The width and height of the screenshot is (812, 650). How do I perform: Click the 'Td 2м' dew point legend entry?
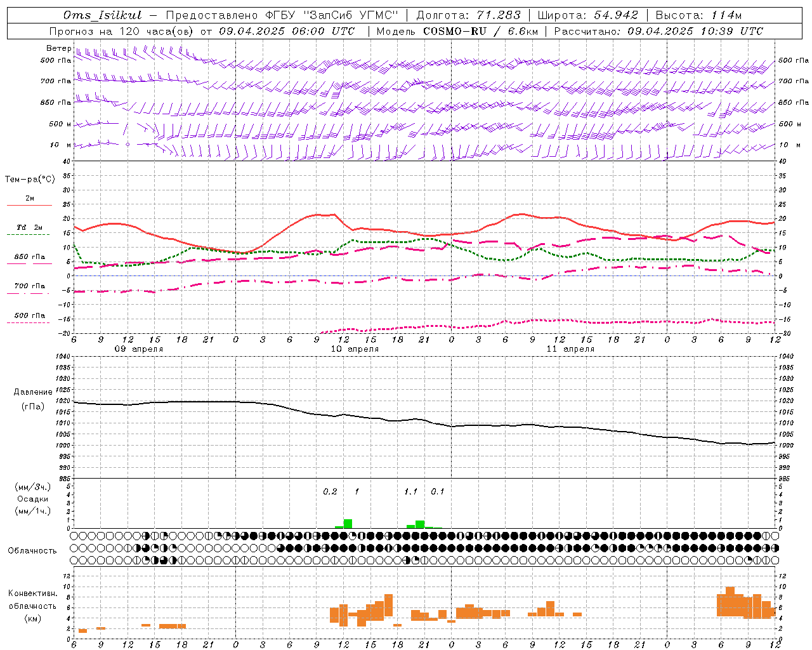(x=29, y=227)
